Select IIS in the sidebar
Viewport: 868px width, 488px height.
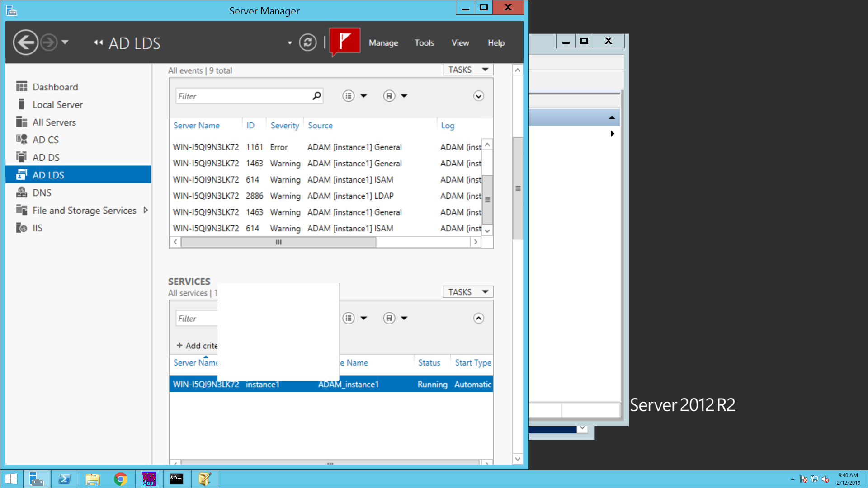37,228
